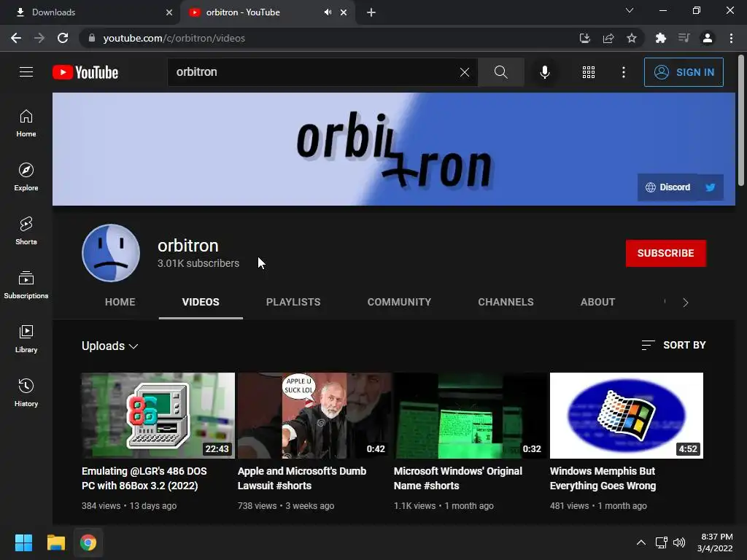747x560 pixels.
Task: Open History in the sidebar
Action: coord(26,393)
